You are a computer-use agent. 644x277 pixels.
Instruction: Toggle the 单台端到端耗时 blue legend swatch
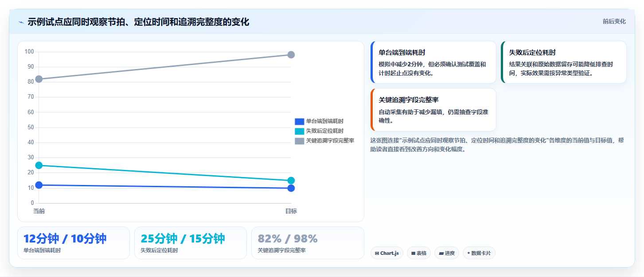pyautogui.click(x=299, y=121)
